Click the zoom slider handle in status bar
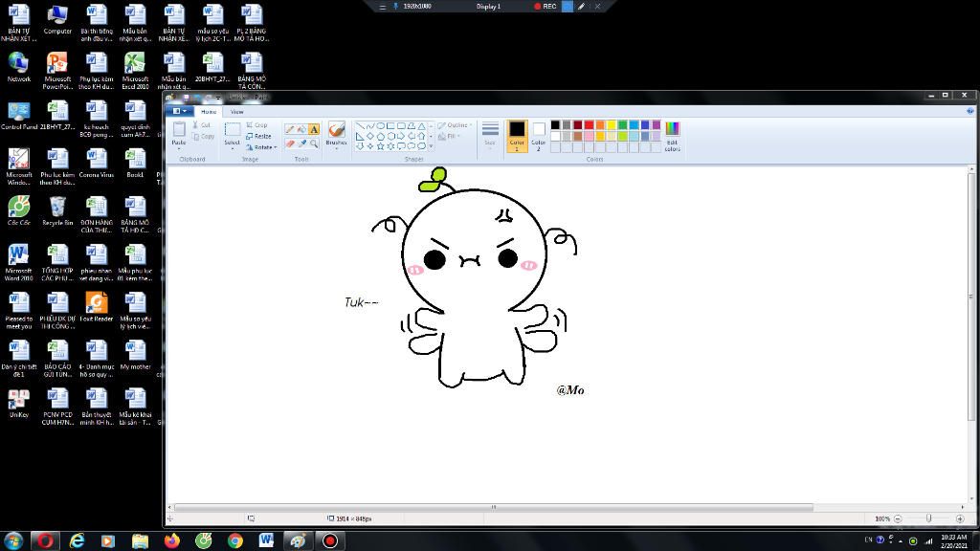980x551 pixels. pos(928,518)
